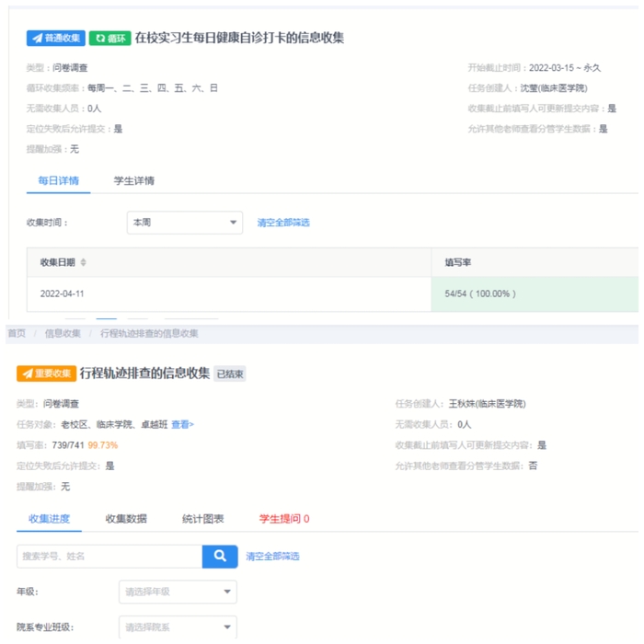The height and width of the screenshot is (644, 644).
Task: Open the 收集数据 tab
Action: tap(126, 519)
